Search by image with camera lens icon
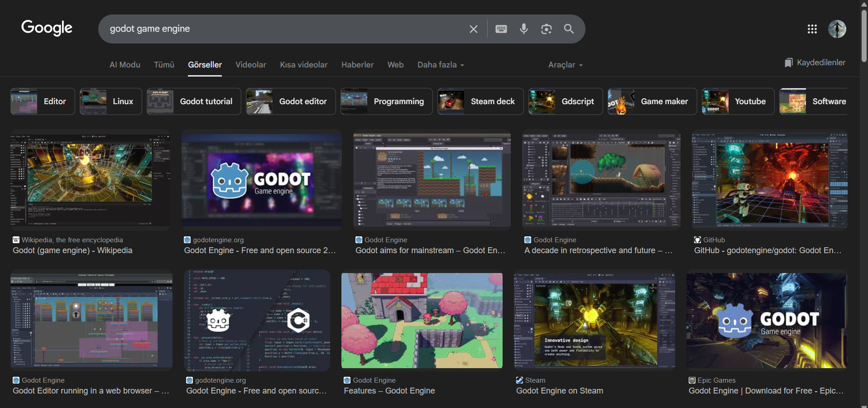This screenshot has width=868, height=408. click(x=546, y=29)
